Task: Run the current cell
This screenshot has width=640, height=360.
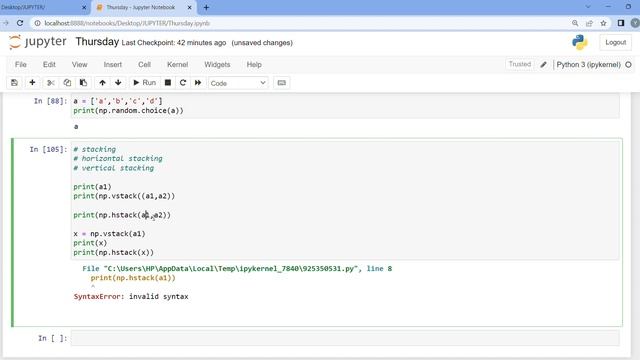Action: tap(144, 83)
